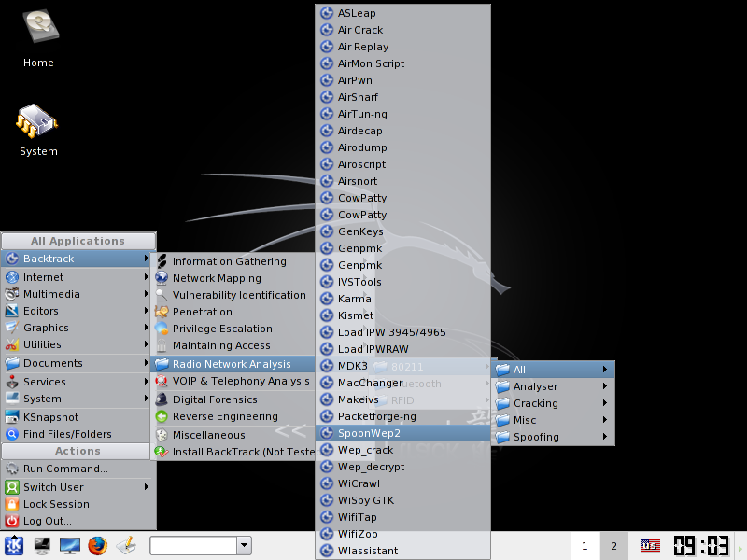Launch Packetforge-ng
The height and width of the screenshot is (560, 747).
(403, 416)
